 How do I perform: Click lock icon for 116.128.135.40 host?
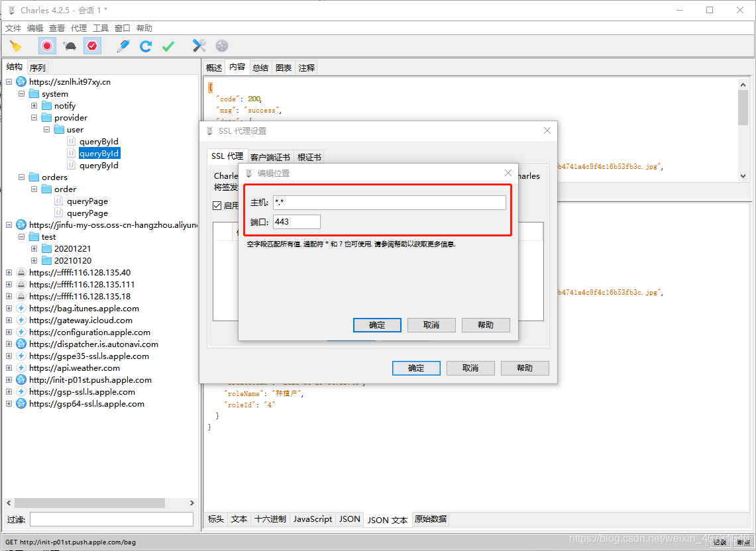pyautogui.click(x=21, y=272)
